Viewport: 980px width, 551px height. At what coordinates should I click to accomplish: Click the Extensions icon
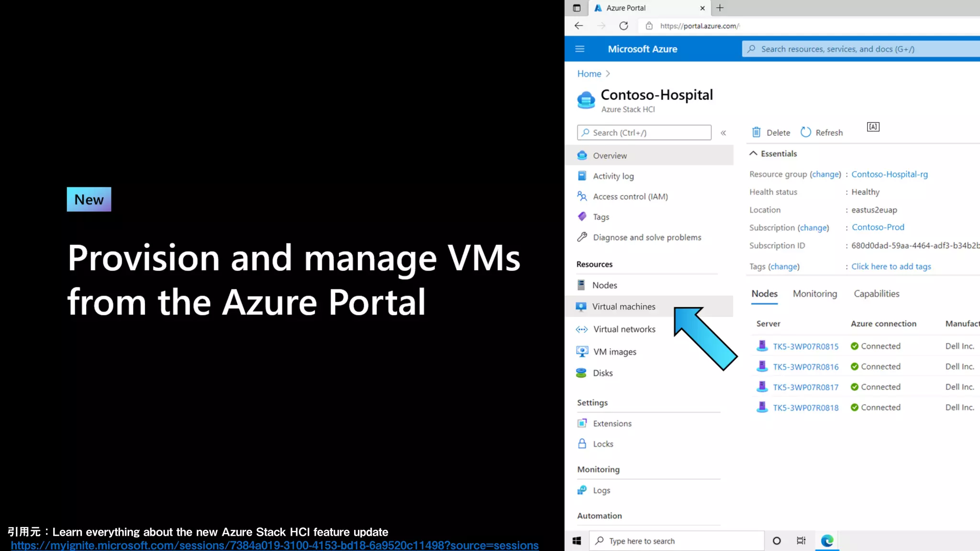click(x=582, y=423)
